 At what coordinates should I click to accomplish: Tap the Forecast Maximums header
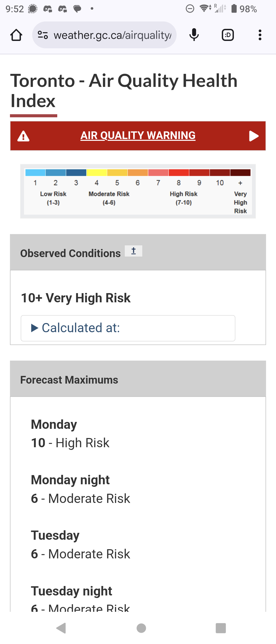tap(138, 379)
